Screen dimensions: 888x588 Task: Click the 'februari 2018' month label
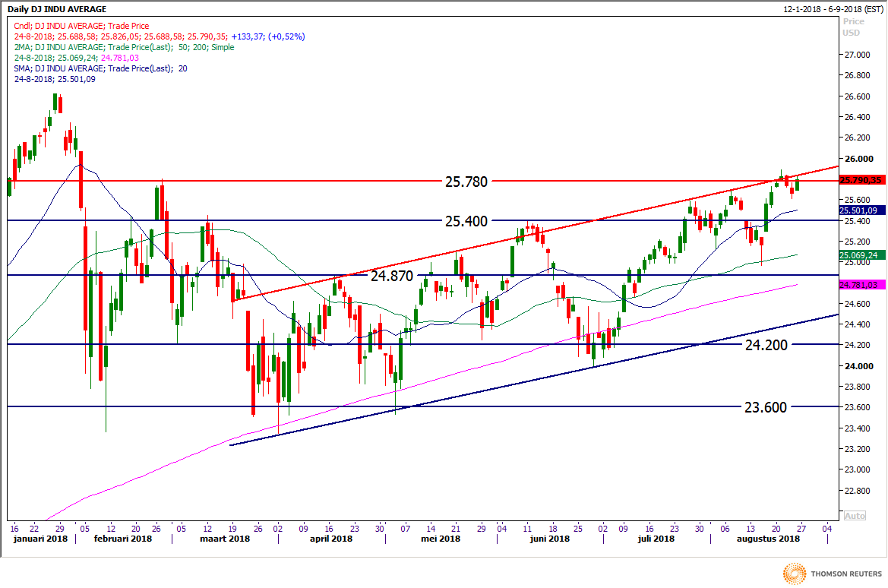tap(123, 539)
